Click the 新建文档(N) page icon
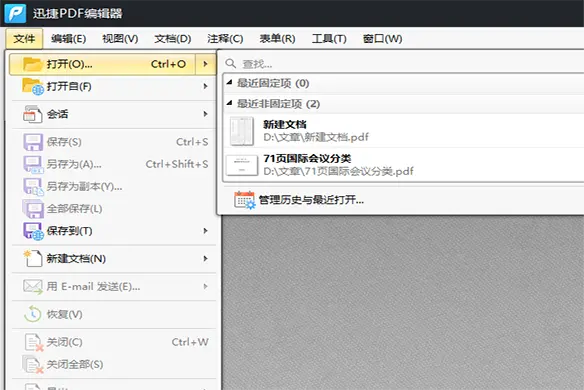The height and width of the screenshot is (390, 584). click(33, 259)
